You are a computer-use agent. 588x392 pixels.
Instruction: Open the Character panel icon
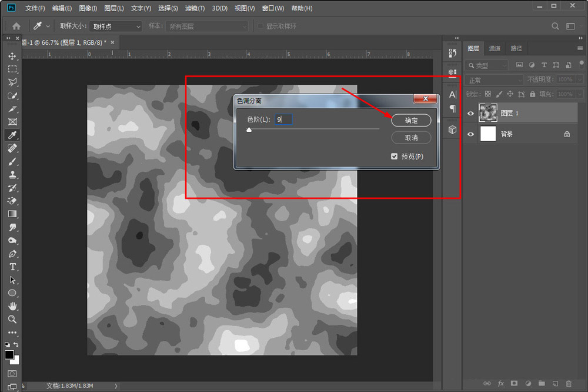click(x=452, y=94)
